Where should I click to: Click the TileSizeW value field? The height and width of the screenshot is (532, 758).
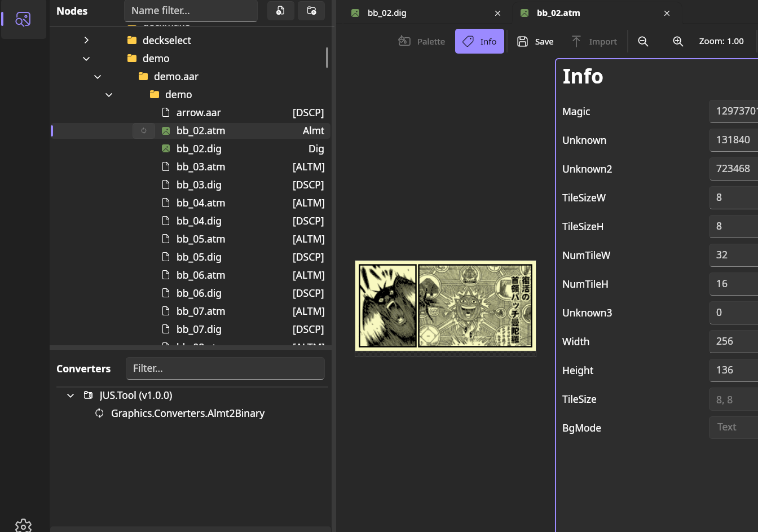click(x=733, y=197)
